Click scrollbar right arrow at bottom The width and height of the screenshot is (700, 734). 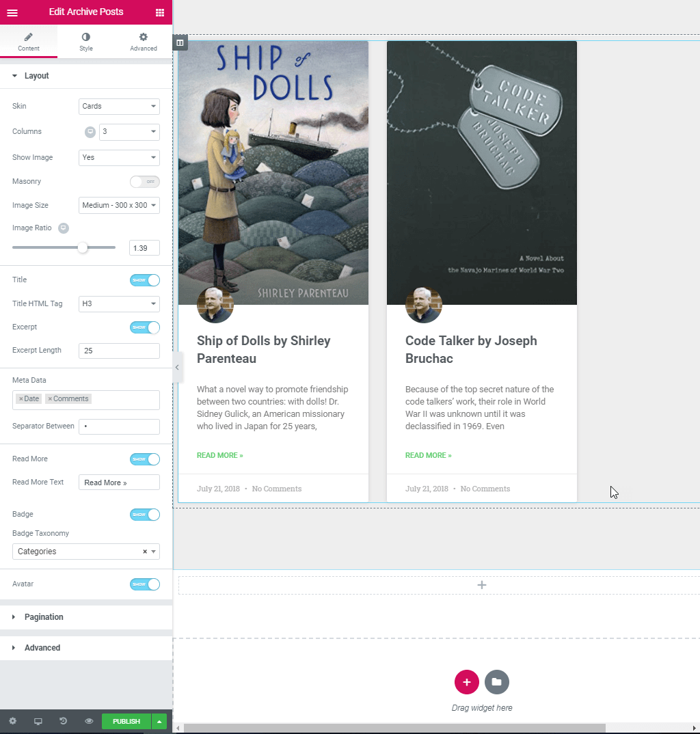pos(695,729)
